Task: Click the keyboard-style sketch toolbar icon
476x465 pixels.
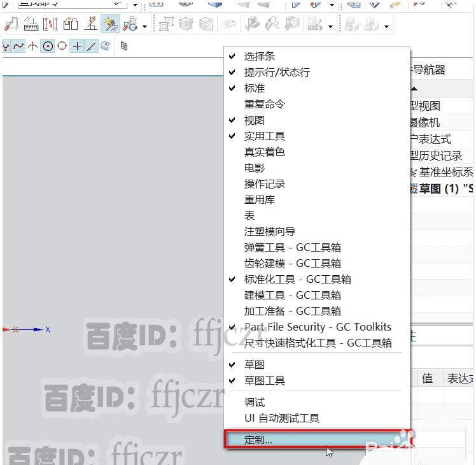Action: tap(31, 24)
